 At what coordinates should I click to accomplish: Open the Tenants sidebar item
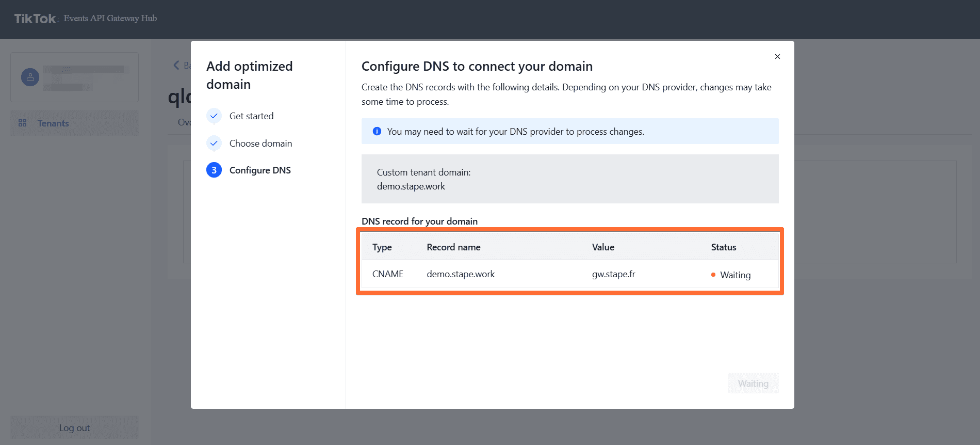tap(74, 123)
